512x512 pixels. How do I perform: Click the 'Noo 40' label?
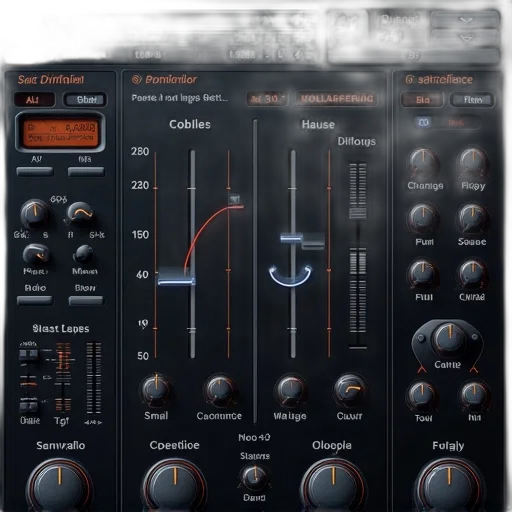[x=254, y=438]
